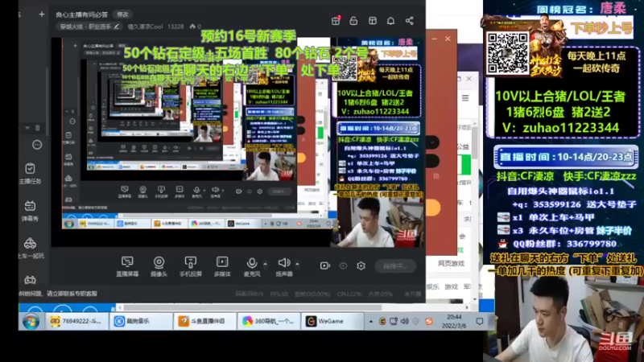Open the more options ellipsis circle
The image size is (644, 362).
tap(37, 145)
